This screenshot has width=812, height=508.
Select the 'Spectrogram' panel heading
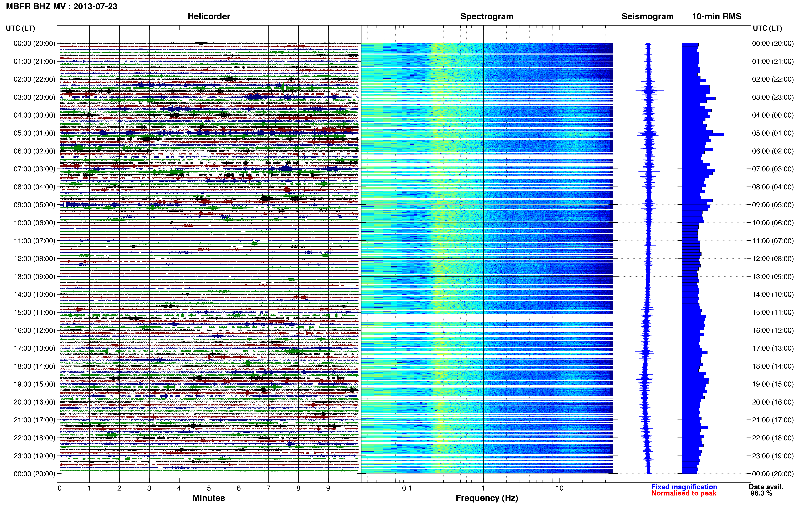click(x=487, y=16)
